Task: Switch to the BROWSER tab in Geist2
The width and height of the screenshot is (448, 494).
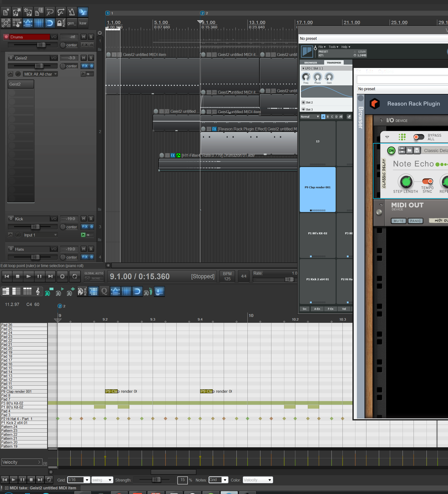Action: (x=310, y=63)
